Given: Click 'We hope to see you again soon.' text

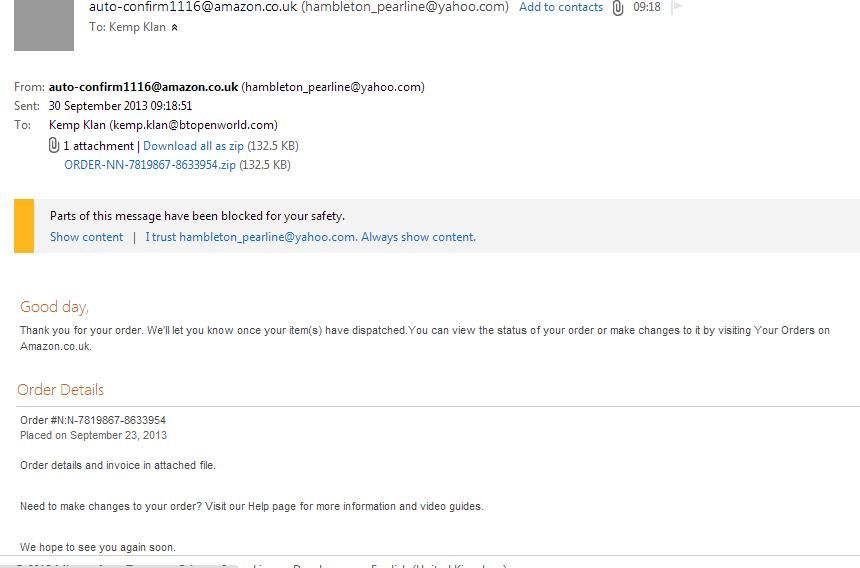Looking at the screenshot, I should tap(98, 547).
